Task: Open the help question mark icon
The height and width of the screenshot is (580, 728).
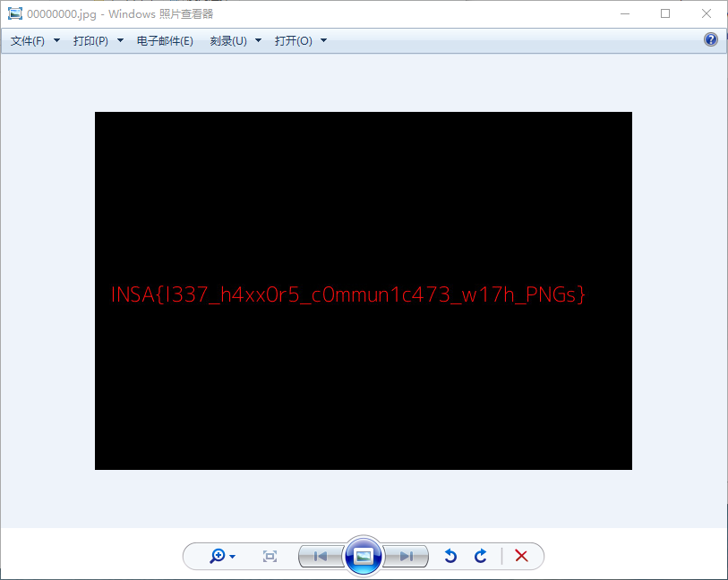Action: [710, 40]
